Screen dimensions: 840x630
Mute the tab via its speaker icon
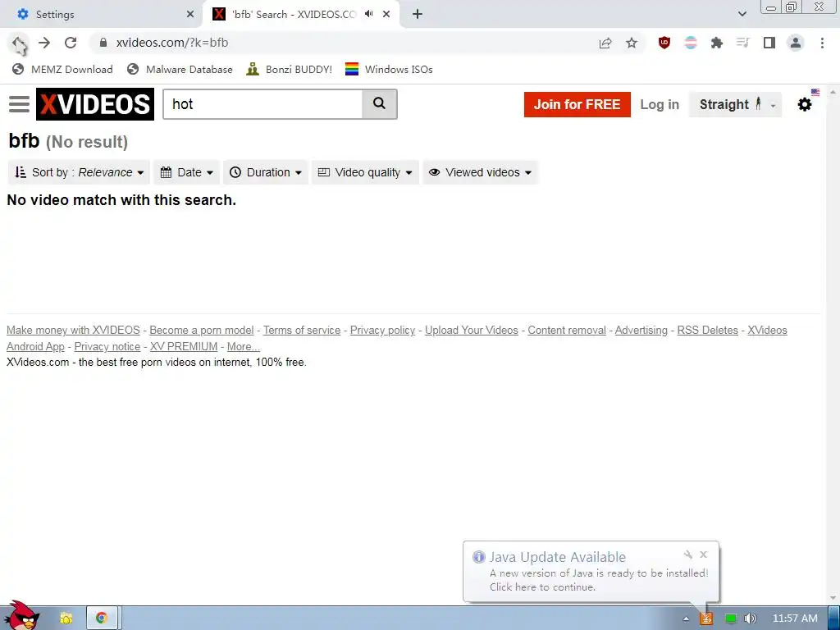tap(368, 14)
